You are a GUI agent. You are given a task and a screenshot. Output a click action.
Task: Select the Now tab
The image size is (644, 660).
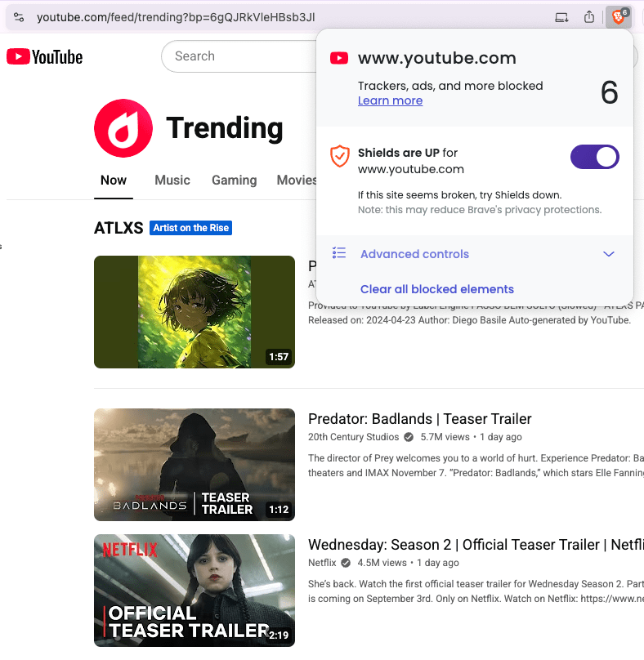114,181
